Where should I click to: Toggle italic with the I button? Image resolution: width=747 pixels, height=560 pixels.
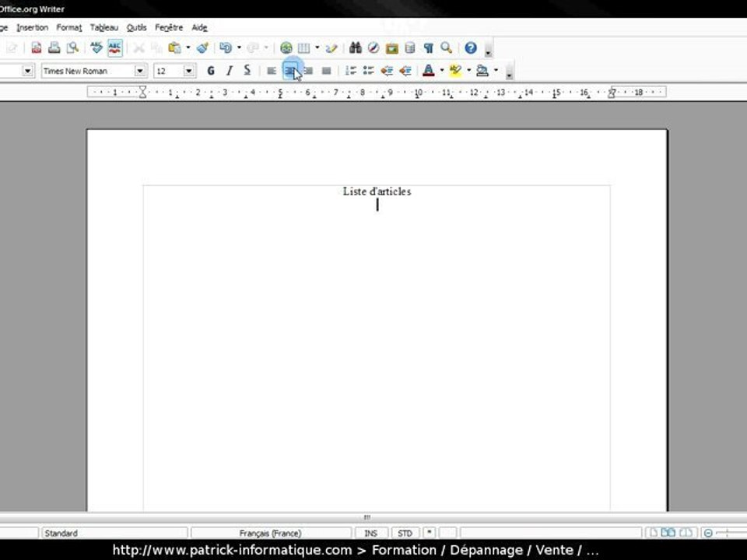229,71
